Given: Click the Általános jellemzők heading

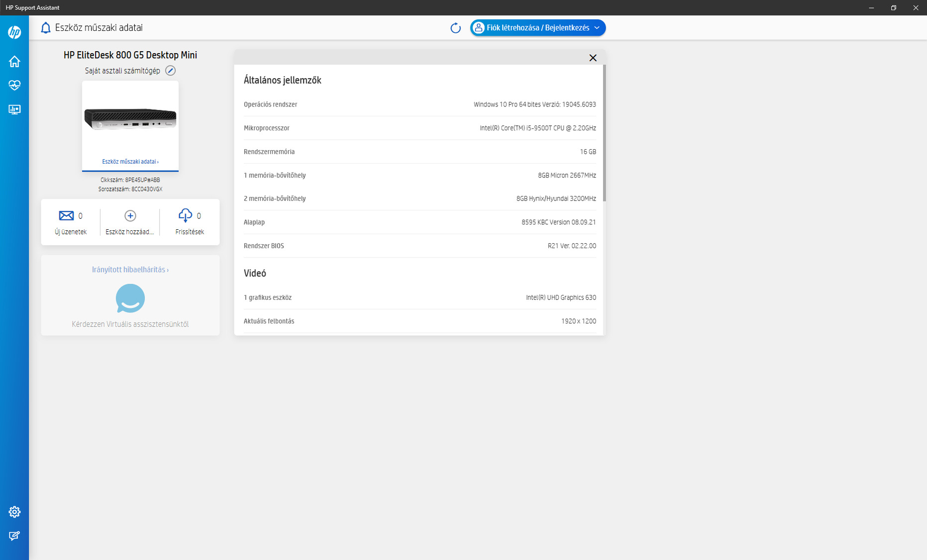Looking at the screenshot, I should point(283,80).
